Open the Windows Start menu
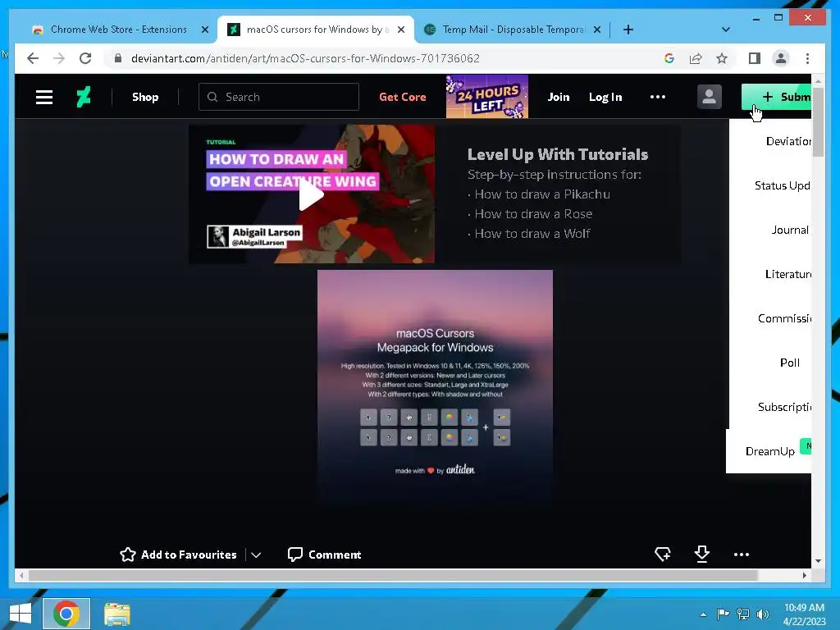Screen dimensions: 840x630 (21, 614)
